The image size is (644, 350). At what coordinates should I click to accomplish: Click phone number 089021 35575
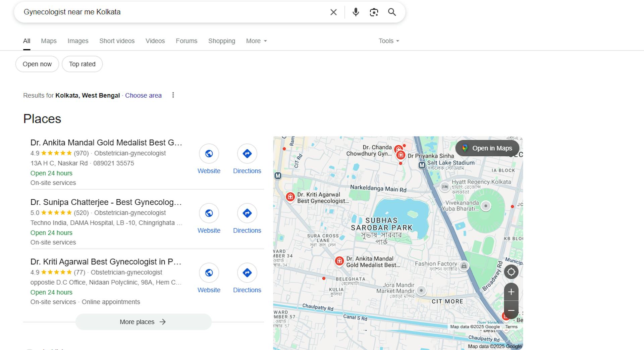[114, 163]
